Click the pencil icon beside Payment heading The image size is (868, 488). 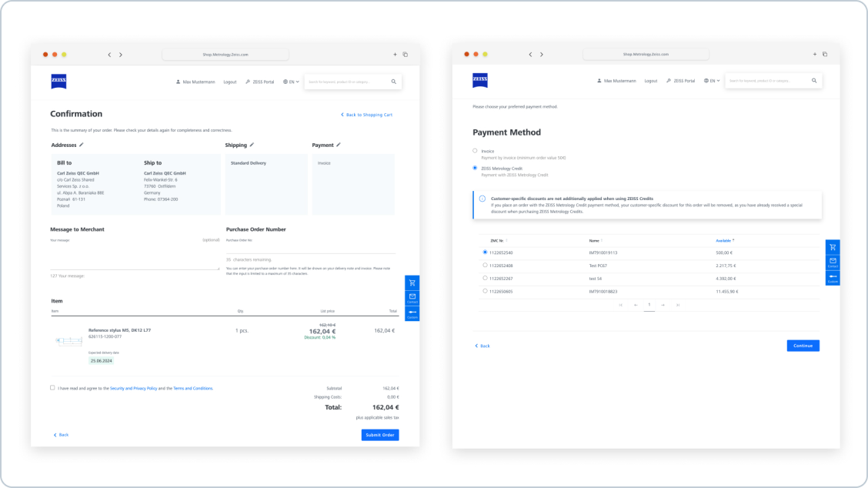click(339, 145)
